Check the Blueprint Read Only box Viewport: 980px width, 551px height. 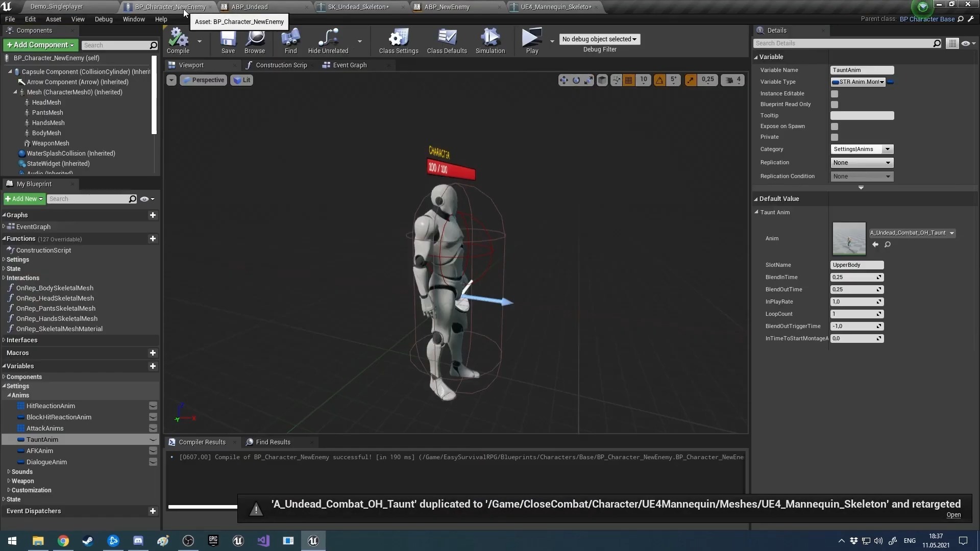pyautogui.click(x=835, y=105)
